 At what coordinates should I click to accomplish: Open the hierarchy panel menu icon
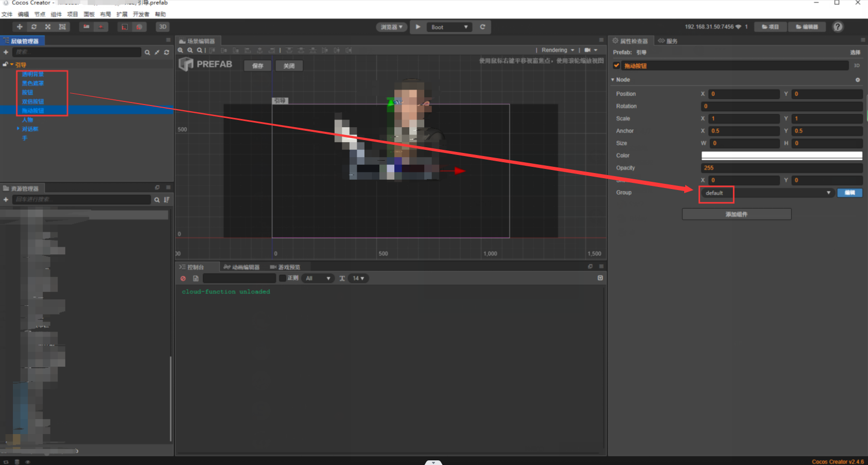tap(168, 40)
